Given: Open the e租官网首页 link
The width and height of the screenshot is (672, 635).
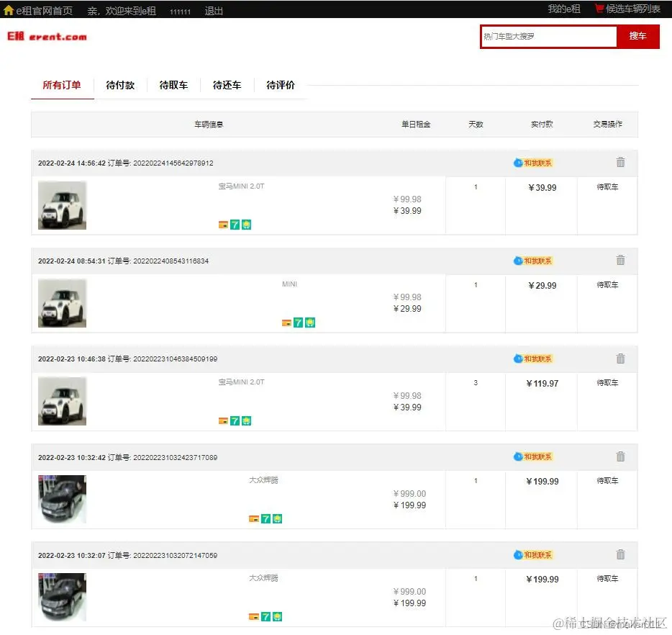Looking at the screenshot, I should [44, 11].
